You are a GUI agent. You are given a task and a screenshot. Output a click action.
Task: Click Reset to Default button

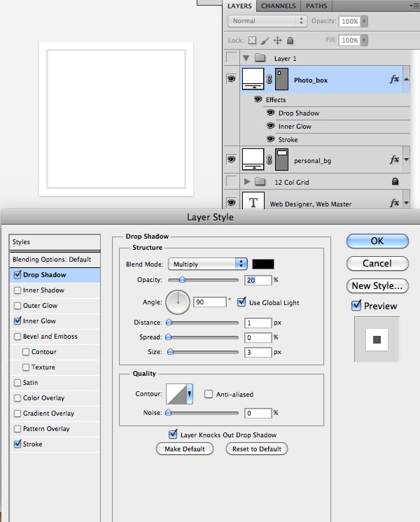click(257, 449)
